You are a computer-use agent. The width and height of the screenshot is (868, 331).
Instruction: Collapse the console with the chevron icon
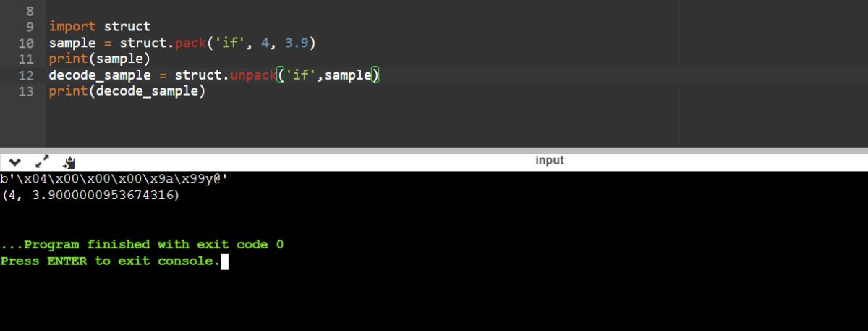pos(16,162)
